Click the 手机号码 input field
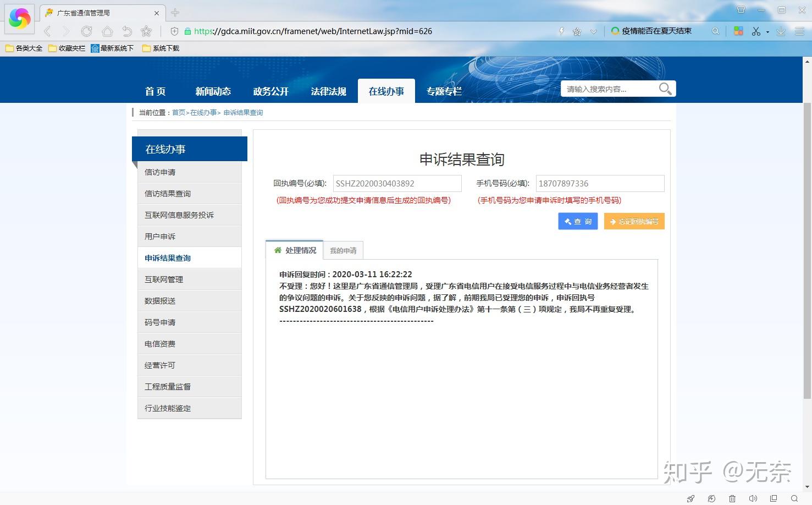The height and width of the screenshot is (505, 812). tap(600, 184)
